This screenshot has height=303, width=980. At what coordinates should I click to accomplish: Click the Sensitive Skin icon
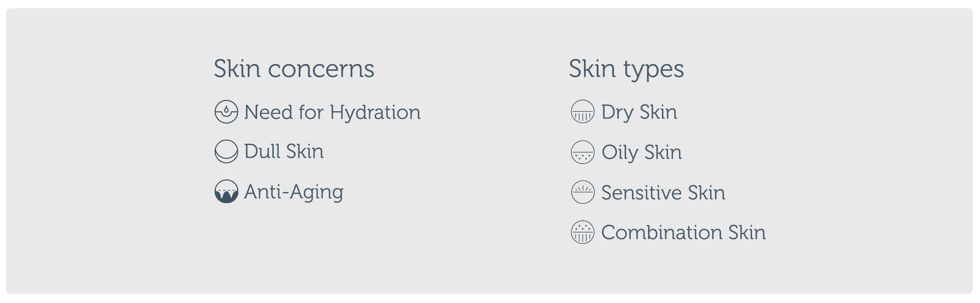tap(582, 192)
